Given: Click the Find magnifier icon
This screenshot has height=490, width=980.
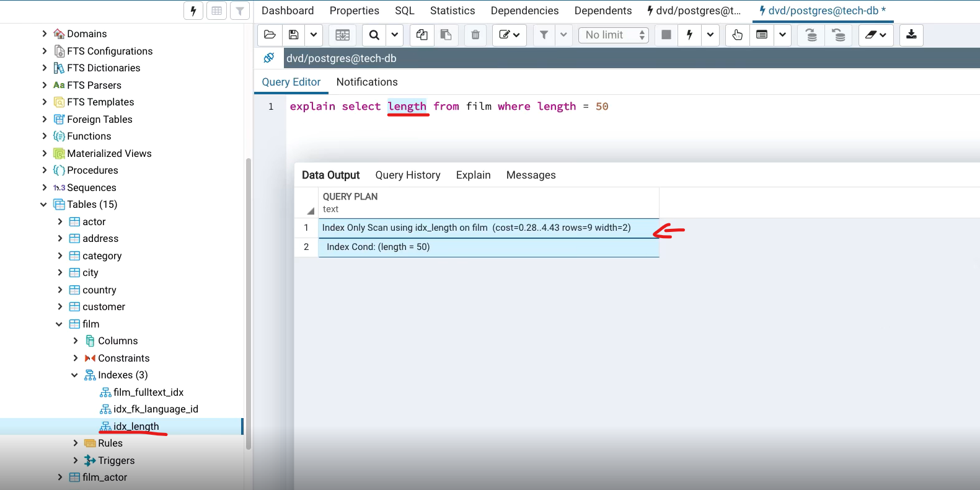Looking at the screenshot, I should tap(374, 35).
